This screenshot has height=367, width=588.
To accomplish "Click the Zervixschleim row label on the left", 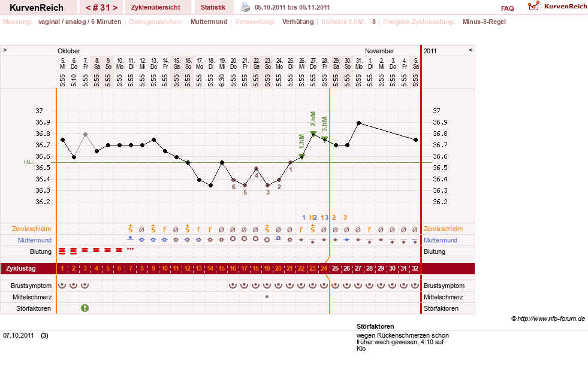I will (32, 229).
